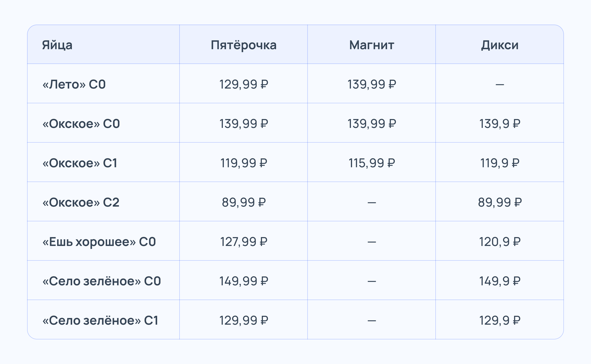Screen dimensions: 591x364
Task: Select the Яйца header cell
Action: coord(57,45)
